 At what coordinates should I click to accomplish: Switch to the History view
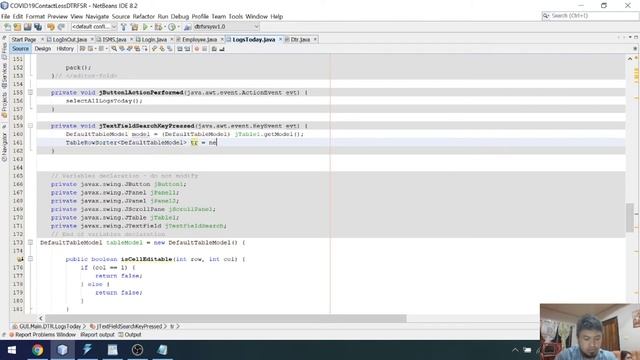(65, 49)
